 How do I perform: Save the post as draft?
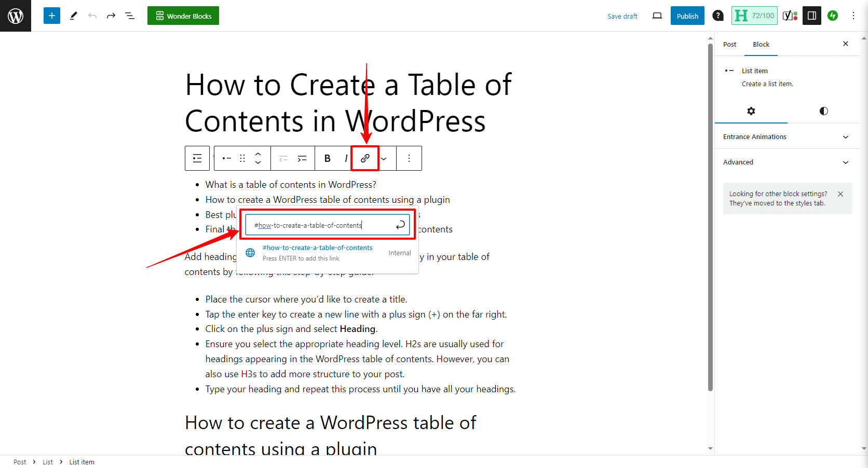point(622,16)
